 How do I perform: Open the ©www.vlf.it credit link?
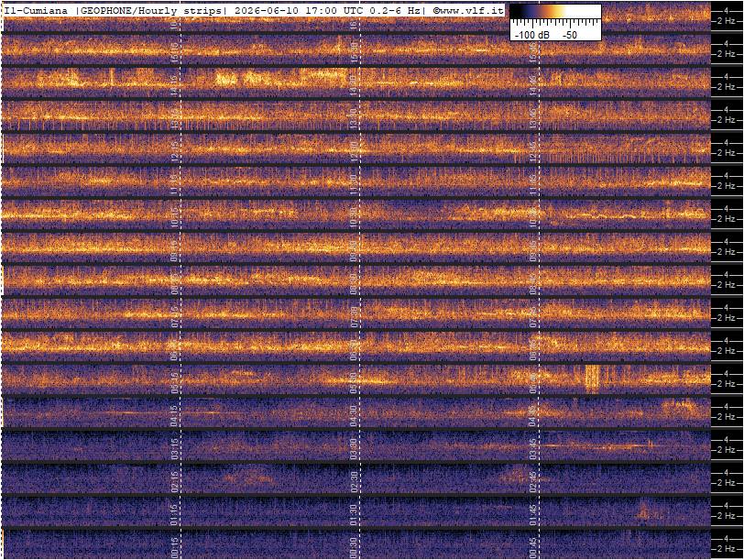click(x=468, y=10)
